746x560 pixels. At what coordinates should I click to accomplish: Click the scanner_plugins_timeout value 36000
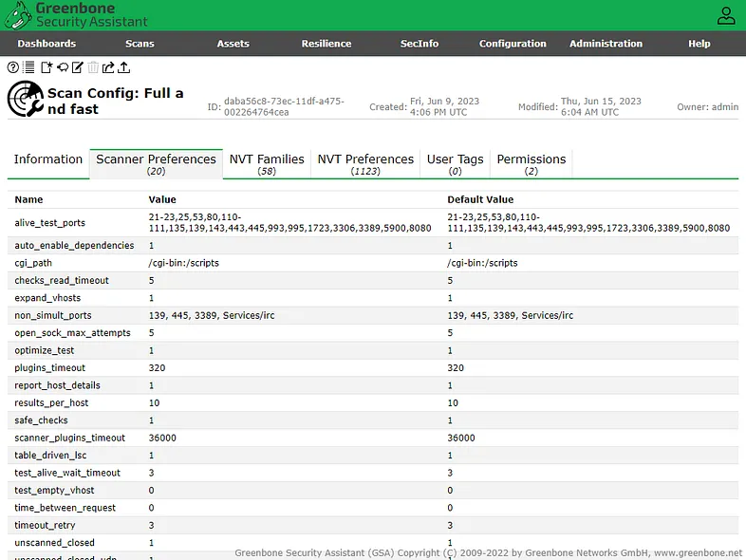tap(162, 438)
